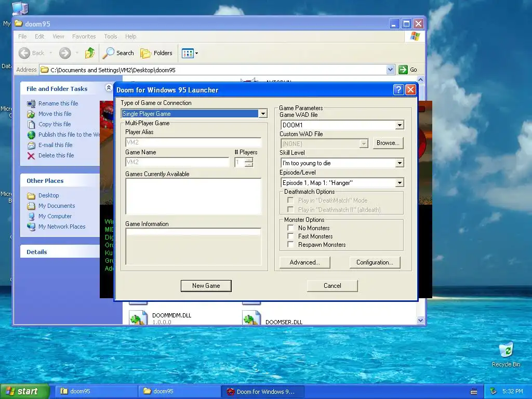Click the red X delete icon
Viewport: 532px width, 399px height.
(31, 156)
